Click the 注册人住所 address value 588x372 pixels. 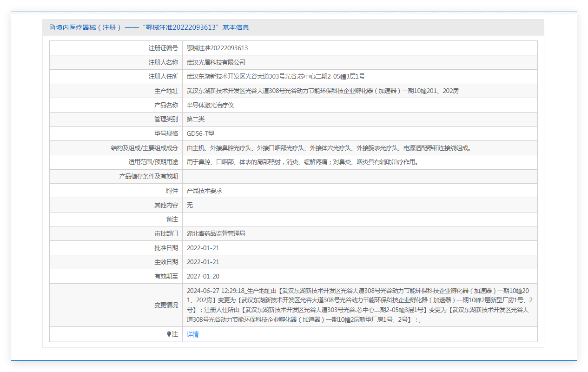tap(275, 77)
